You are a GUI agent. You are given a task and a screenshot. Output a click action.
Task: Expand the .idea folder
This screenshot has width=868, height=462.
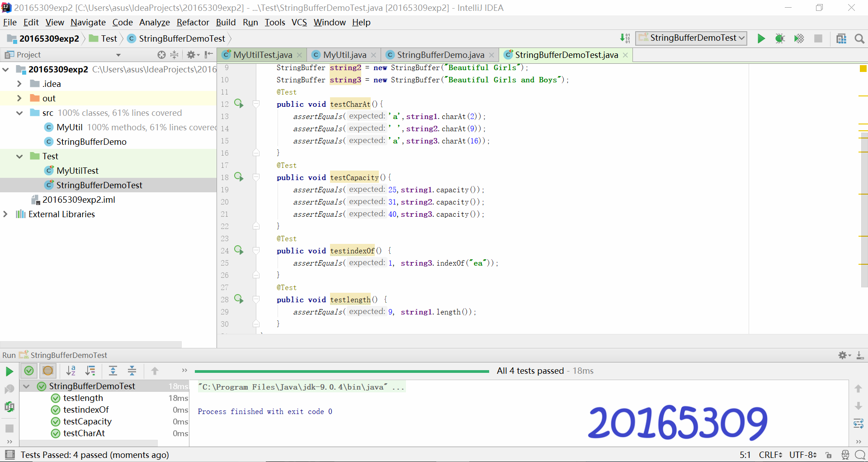pyautogui.click(x=19, y=84)
